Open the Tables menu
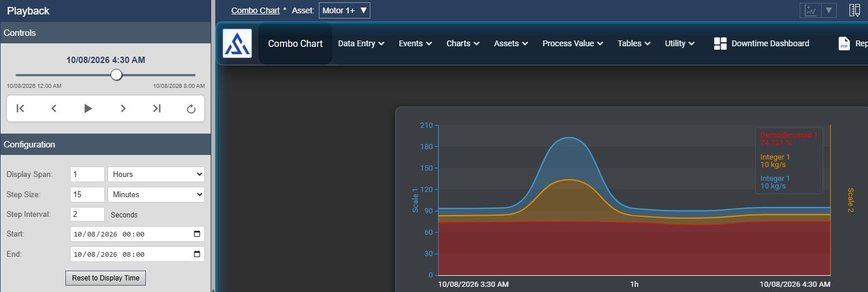This screenshot has height=292, width=868. pyautogui.click(x=634, y=43)
